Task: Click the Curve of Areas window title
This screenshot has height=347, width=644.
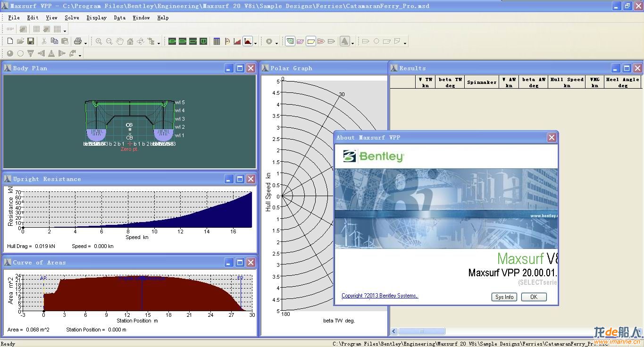Action: (x=39, y=263)
